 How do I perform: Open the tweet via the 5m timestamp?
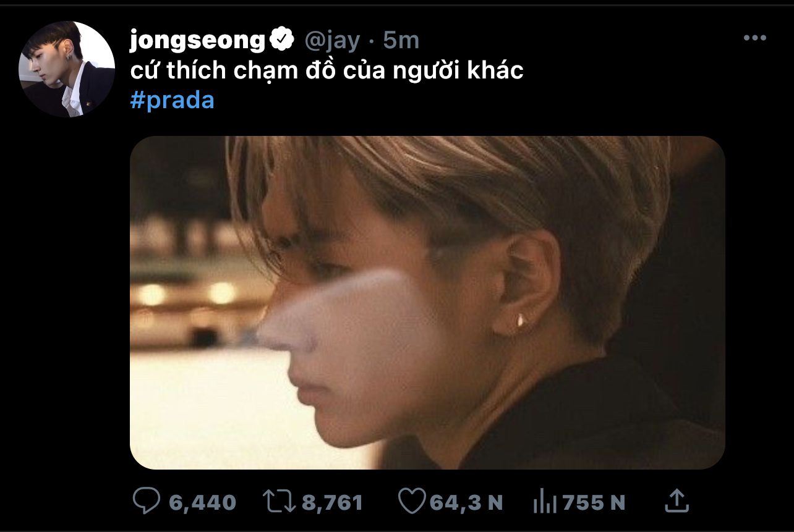pos(401,41)
